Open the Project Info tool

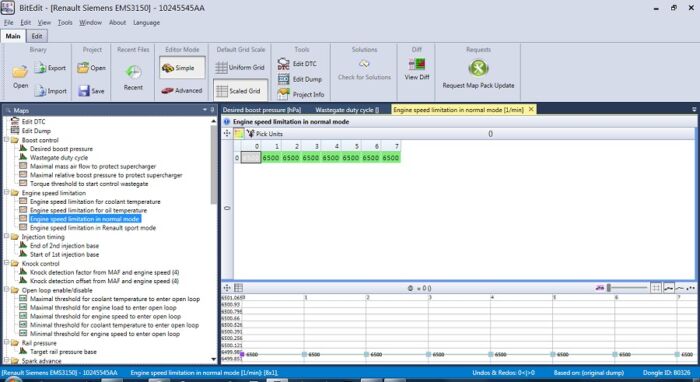[x=300, y=94]
